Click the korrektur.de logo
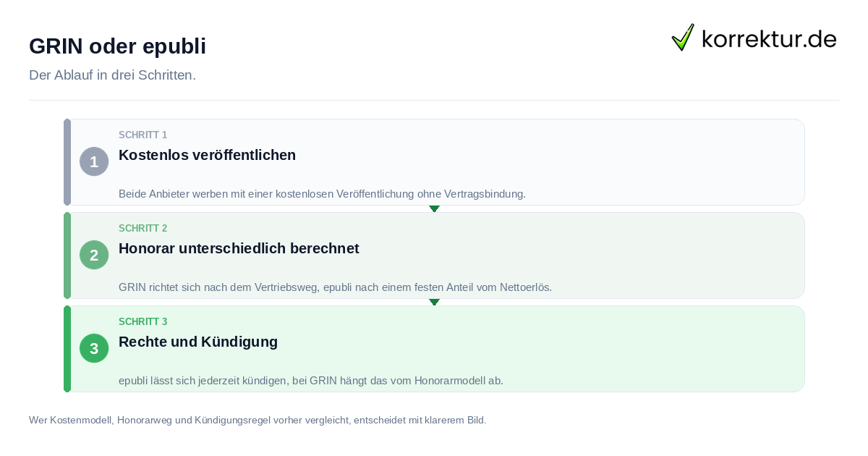 pyautogui.click(x=754, y=38)
